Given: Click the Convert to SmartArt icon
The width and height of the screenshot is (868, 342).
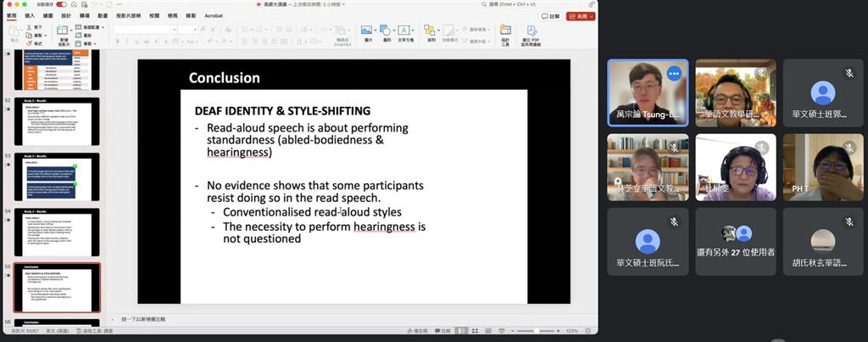Looking at the screenshot, I should (342, 31).
